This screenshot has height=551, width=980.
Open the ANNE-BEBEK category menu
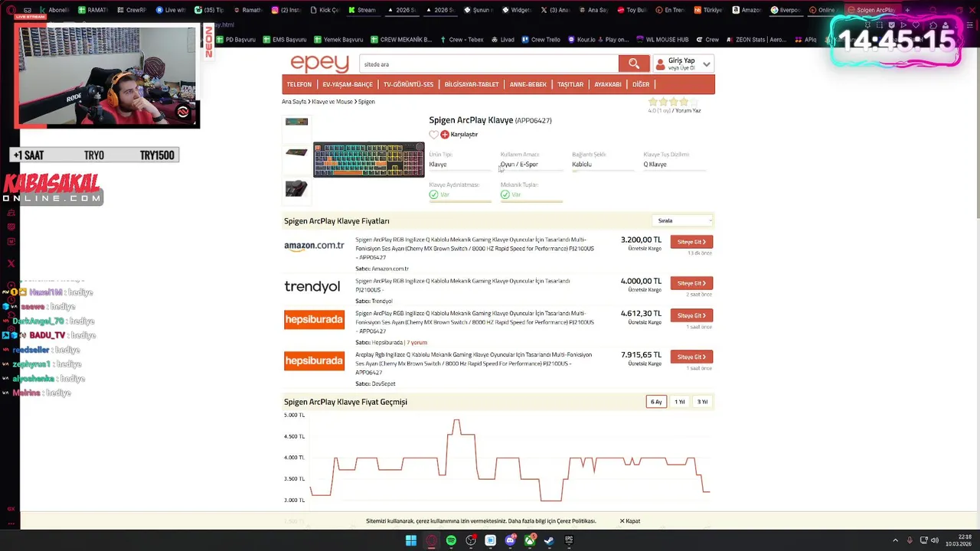(528, 84)
